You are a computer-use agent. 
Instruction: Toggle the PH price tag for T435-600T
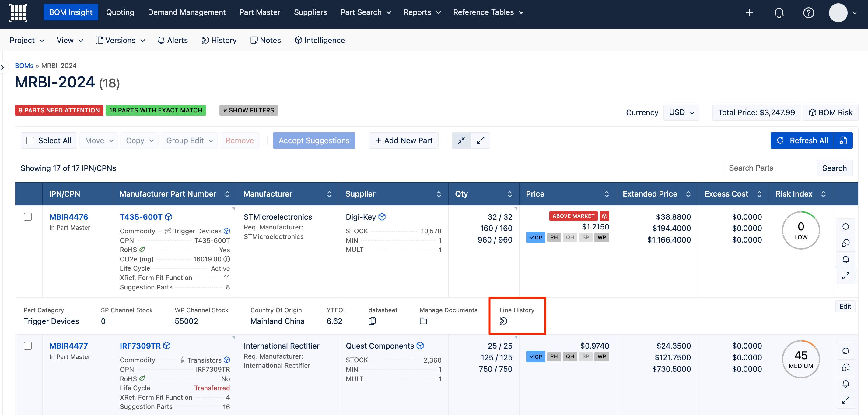[x=554, y=238]
